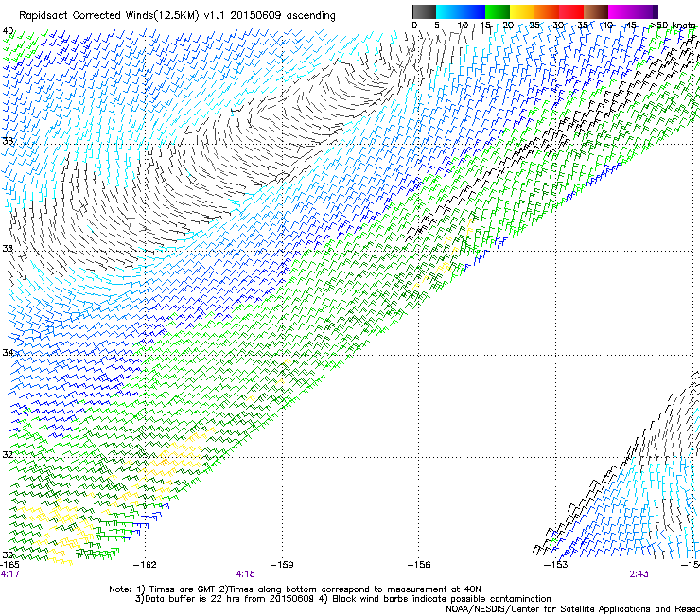
Task: Click the longitude label "-162"
Action: pyautogui.click(x=145, y=565)
